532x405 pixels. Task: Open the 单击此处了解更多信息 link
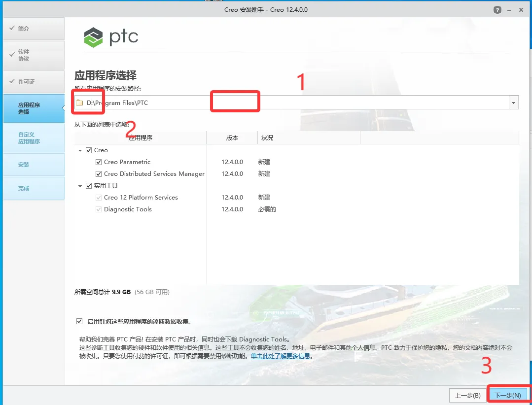click(x=281, y=356)
